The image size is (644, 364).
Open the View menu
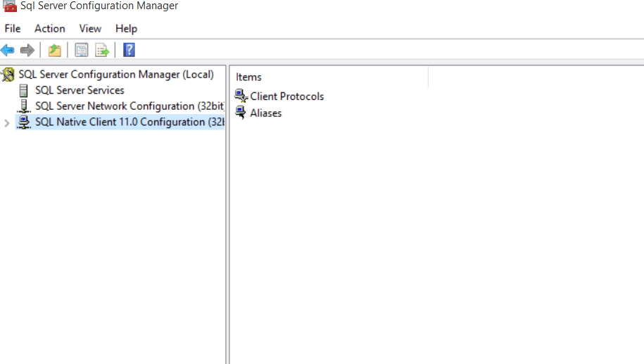[90, 29]
